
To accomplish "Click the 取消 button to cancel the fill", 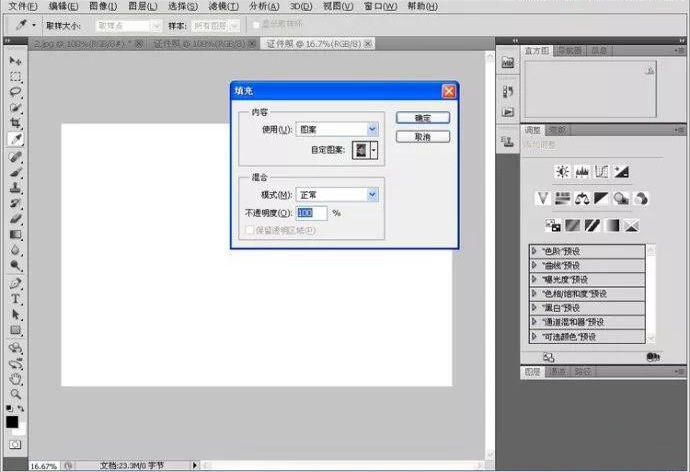I will coord(422,137).
